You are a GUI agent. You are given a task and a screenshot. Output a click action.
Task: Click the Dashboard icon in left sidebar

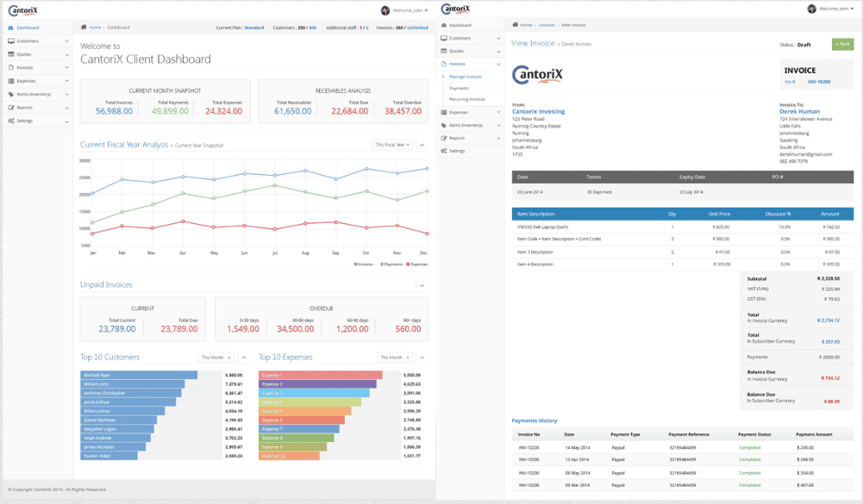(x=11, y=28)
